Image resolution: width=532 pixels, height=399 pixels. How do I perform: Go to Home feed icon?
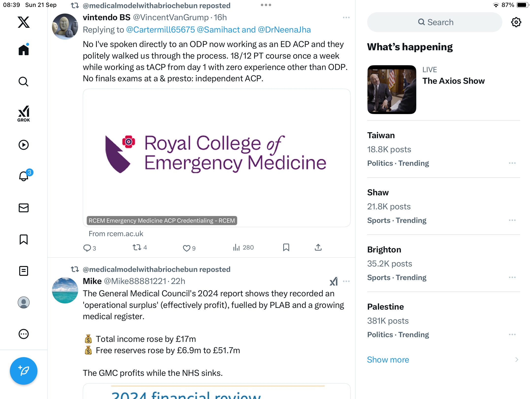(x=24, y=50)
